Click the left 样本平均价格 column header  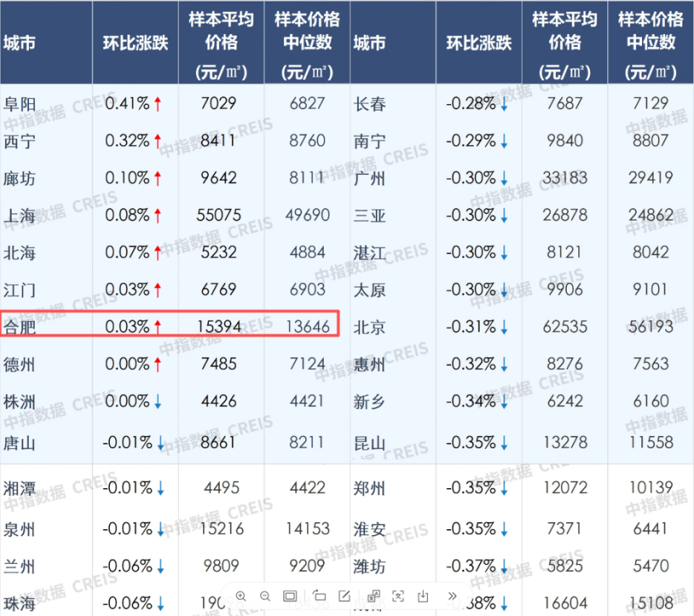point(221,45)
